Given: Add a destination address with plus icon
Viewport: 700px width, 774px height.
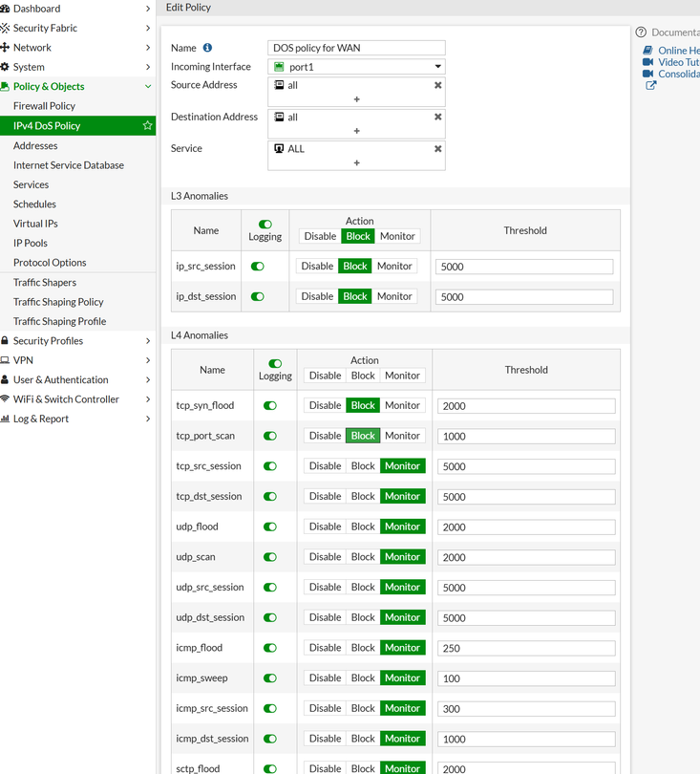Looking at the screenshot, I should point(356,131).
